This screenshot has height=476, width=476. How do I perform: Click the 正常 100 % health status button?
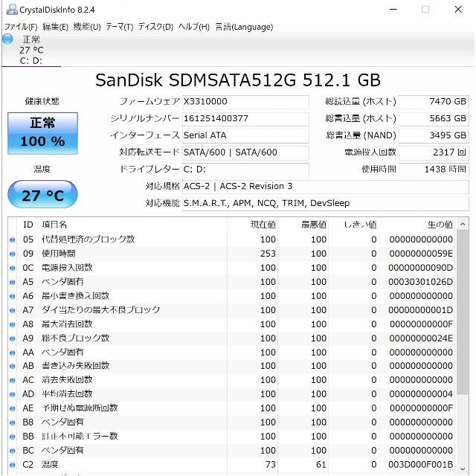(x=42, y=133)
